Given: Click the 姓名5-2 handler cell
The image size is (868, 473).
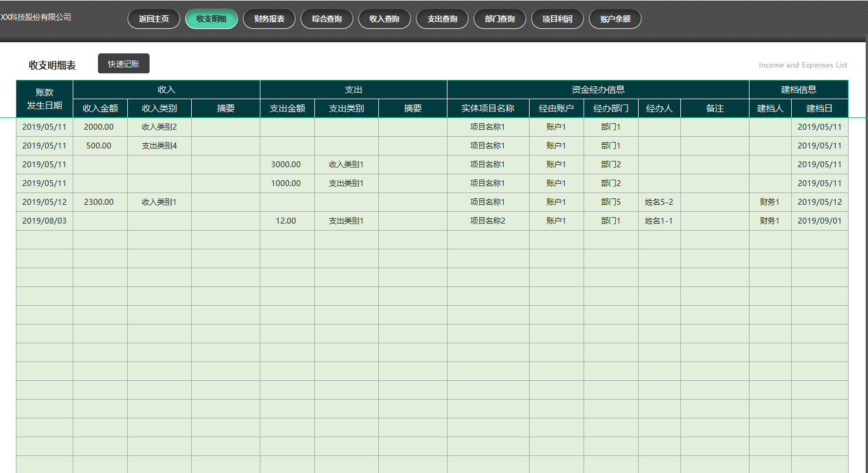Looking at the screenshot, I should click(x=659, y=202).
